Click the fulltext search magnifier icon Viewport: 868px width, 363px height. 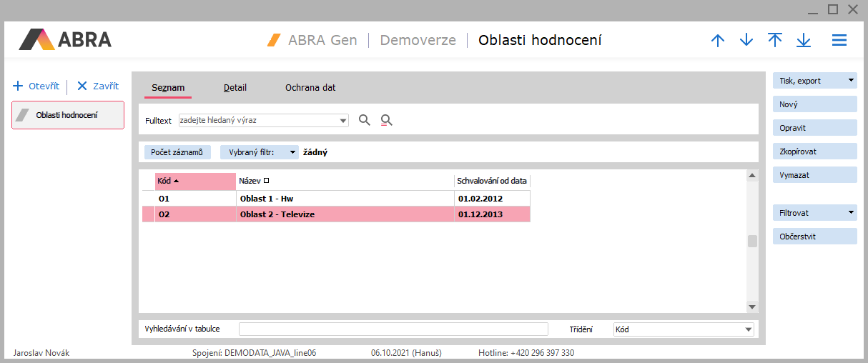pyautogui.click(x=365, y=120)
